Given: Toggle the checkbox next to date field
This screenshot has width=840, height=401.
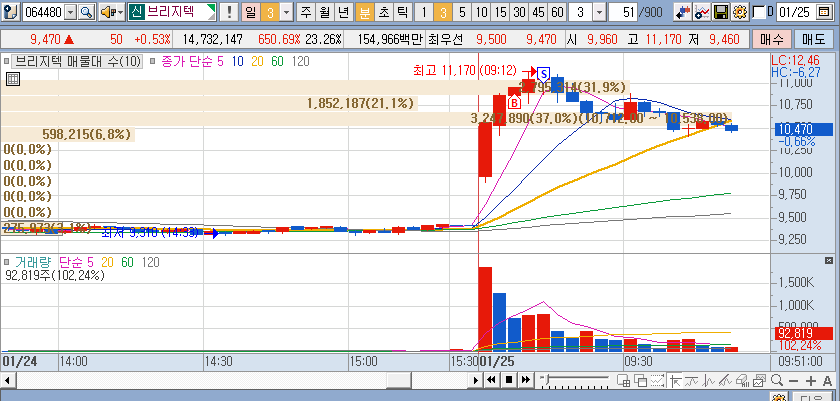Looking at the screenshot, I should pos(759,12).
